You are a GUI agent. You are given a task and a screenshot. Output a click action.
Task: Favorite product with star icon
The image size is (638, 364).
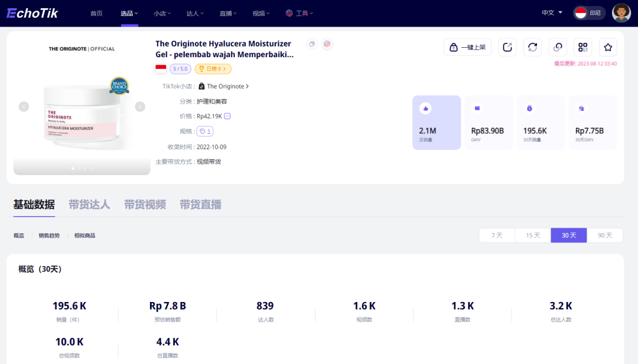click(608, 47)
